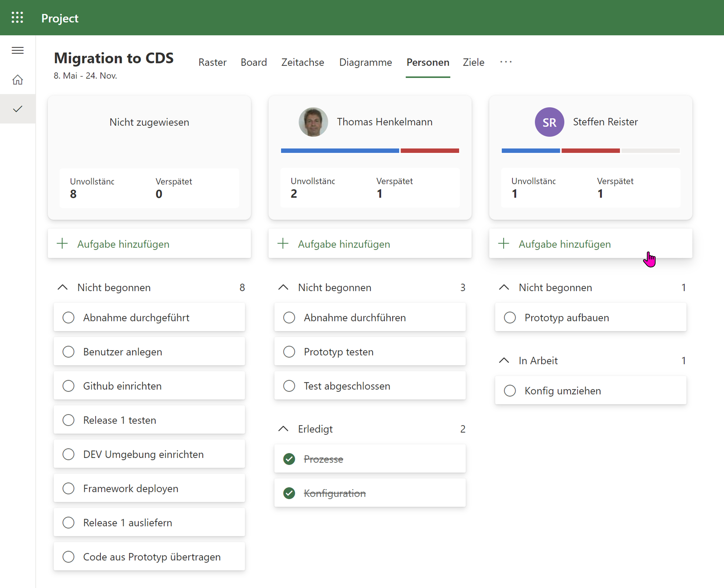Switch to the Board tab

tap(253, 62)
